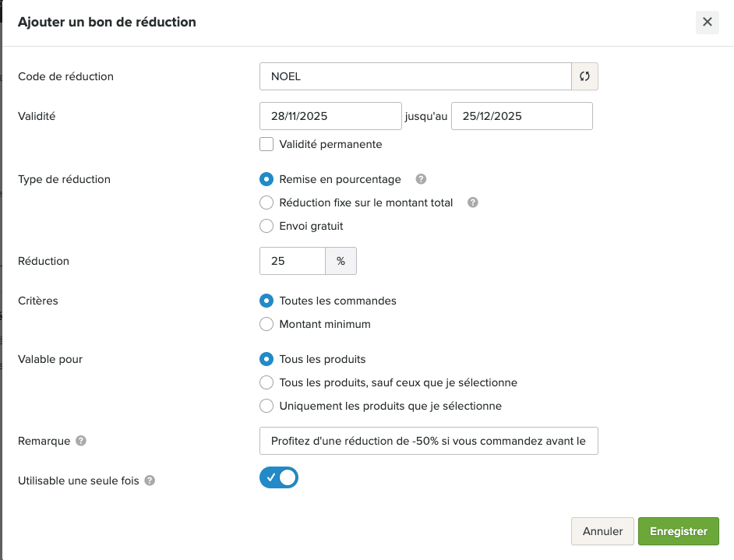Screen dimensions: 734x560
Task: Select the Remise en pourcentage radio button
Action: (266, 179)
